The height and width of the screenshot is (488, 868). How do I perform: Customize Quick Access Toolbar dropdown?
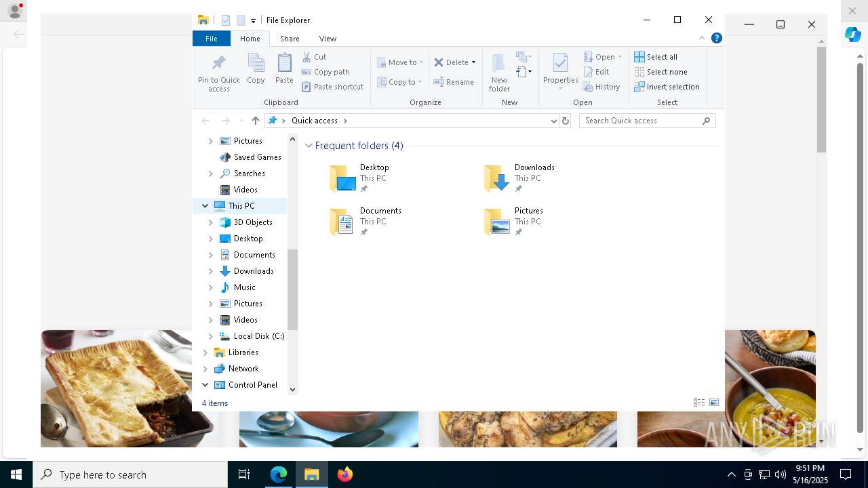[253, 21]
